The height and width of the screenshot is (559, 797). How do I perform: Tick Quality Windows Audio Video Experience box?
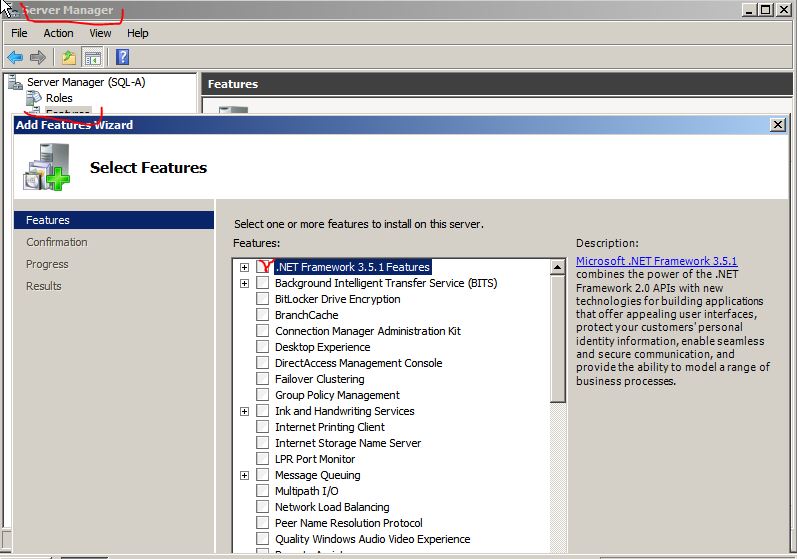point(263,539)
